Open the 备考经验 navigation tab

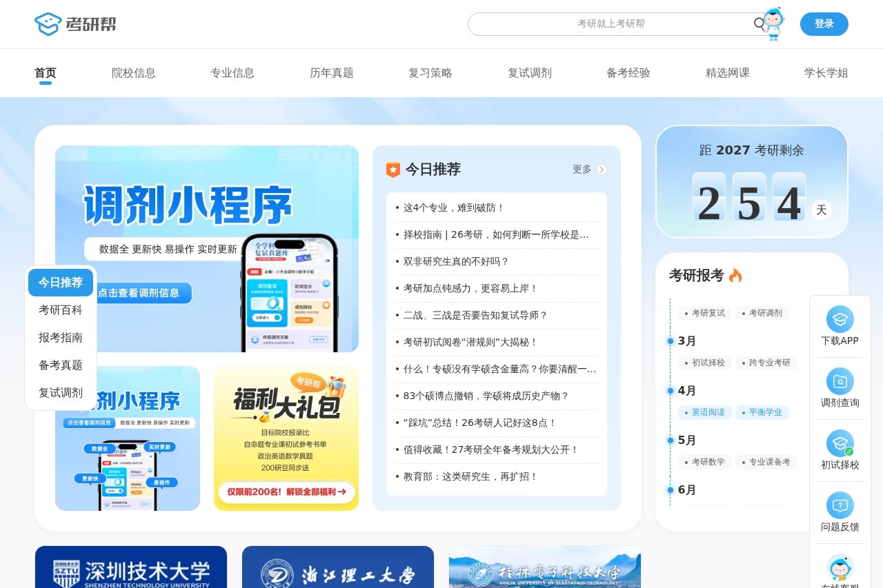point(628,73)
